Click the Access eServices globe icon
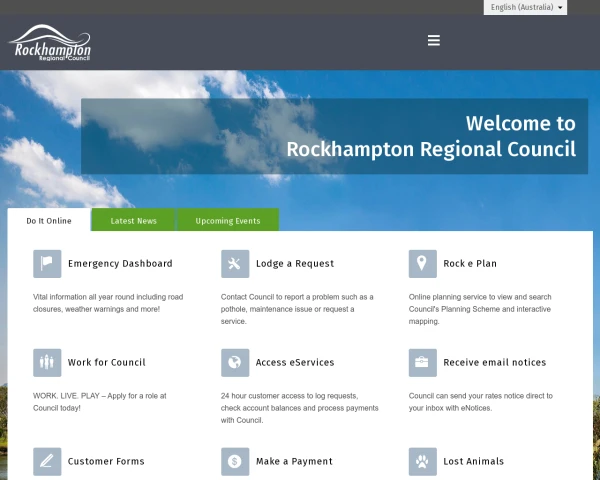This screenshot has height=480, width=600. point(235,362)
